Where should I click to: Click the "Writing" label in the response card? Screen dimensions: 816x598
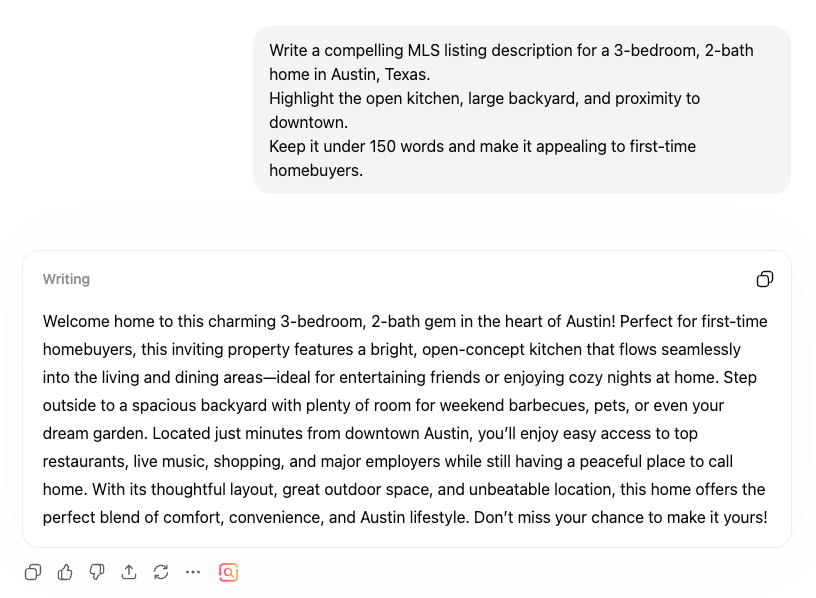click(x=66, y=279)
